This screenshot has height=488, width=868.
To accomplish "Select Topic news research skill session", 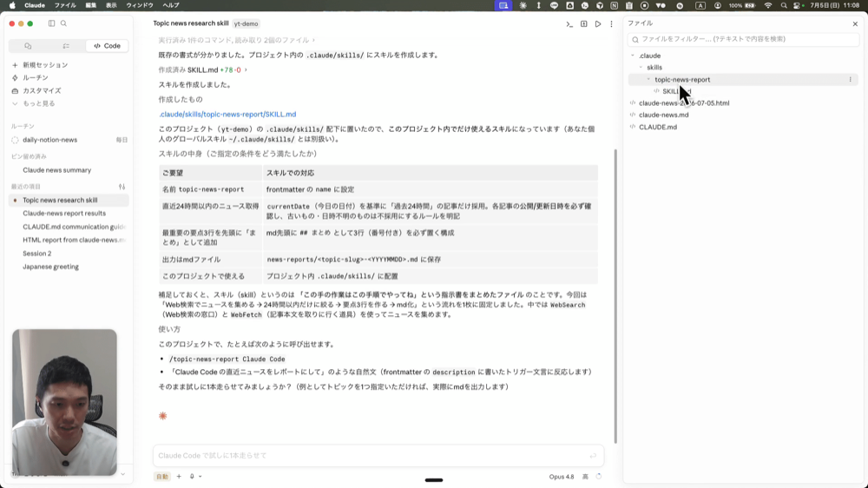I will 69,200.
